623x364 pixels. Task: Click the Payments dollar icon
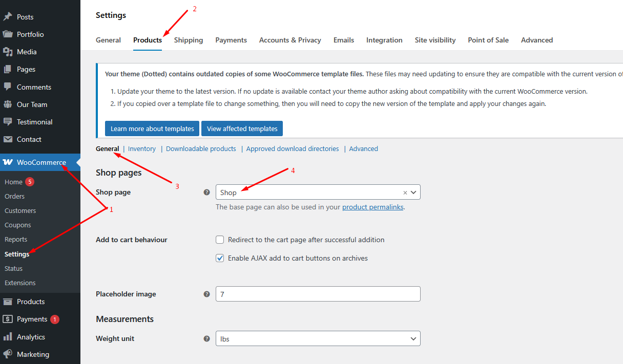point(8,319)
